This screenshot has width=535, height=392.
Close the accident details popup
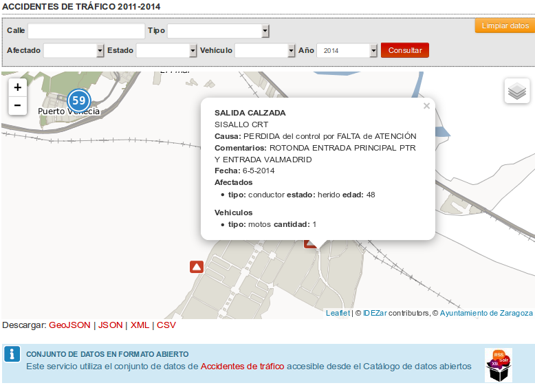point(426,106)
